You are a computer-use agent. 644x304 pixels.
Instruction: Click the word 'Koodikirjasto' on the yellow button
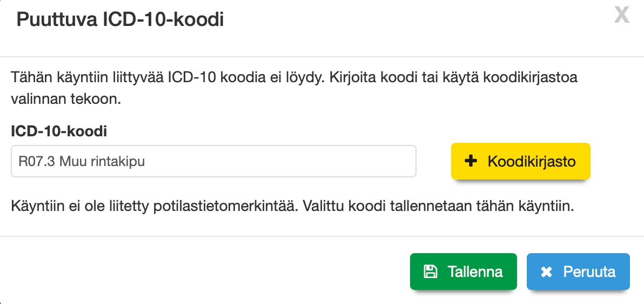(x=531, y=161)
